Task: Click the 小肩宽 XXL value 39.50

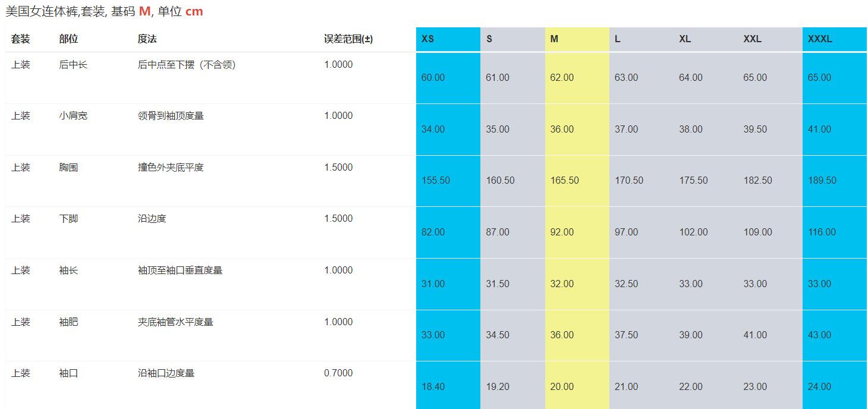Action: click(755, 129)
